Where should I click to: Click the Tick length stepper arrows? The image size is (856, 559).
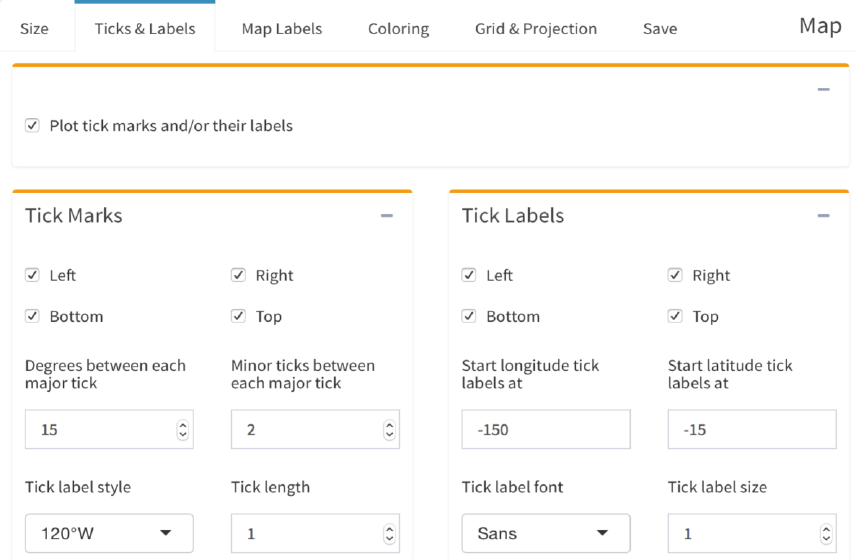point(389,533)
